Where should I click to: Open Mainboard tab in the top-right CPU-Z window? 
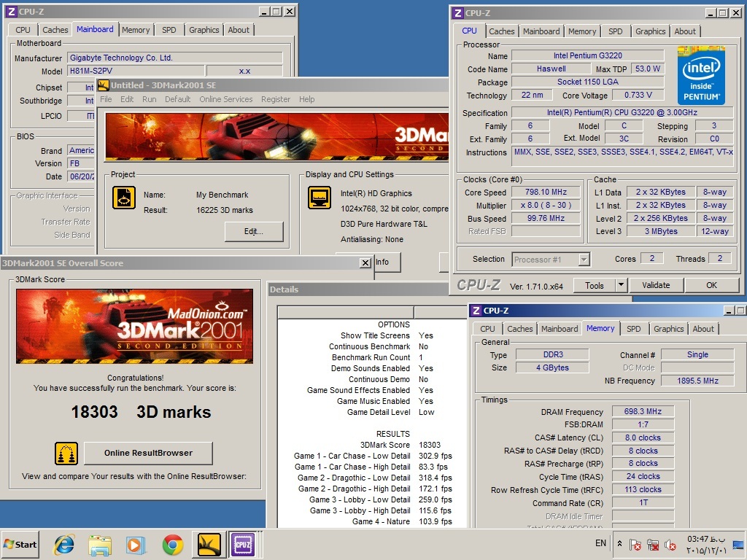[541, 31]
